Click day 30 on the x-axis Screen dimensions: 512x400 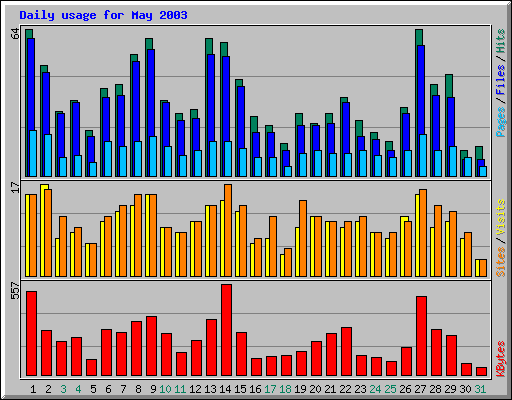(465, 389)
